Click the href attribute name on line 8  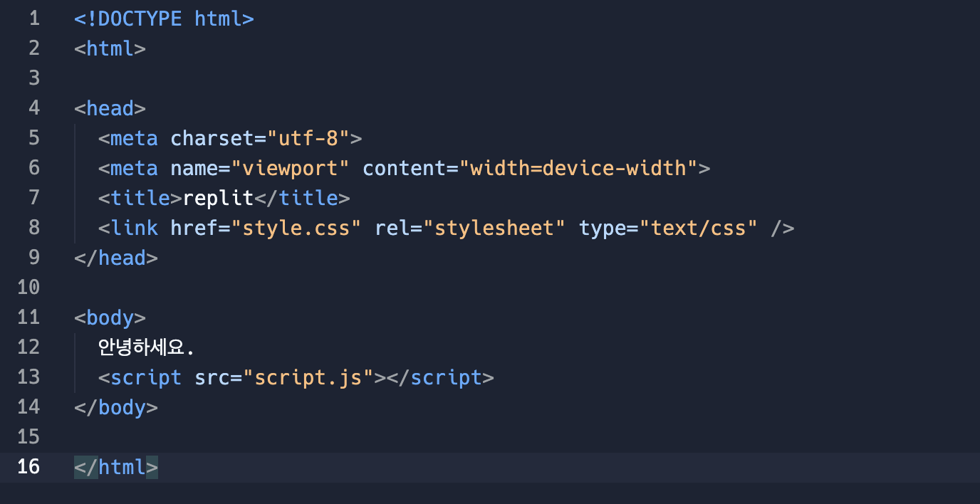194,228
